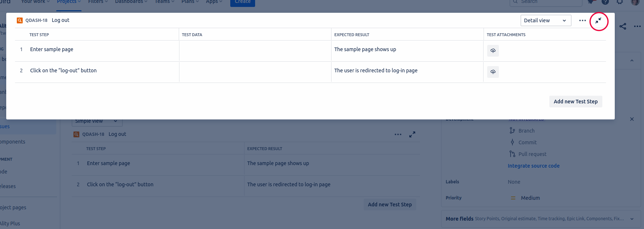644x229 pixels.
Task: Open the Simple view dropdown in background
Action: [97, 122]
